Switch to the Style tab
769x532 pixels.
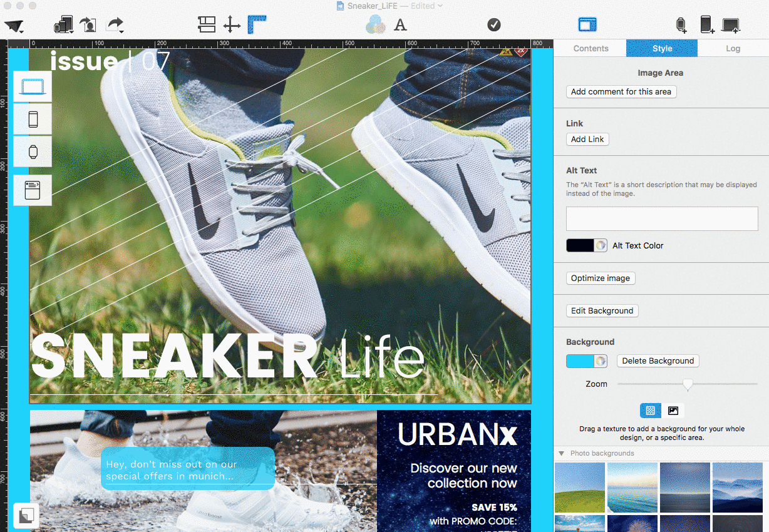click(662, 48)
